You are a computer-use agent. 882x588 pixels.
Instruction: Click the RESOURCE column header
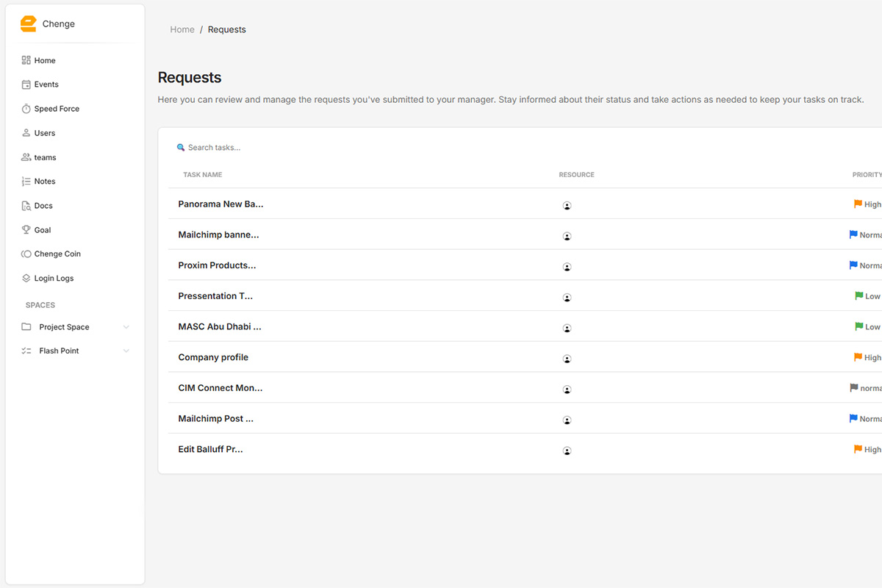pos(576,175)
